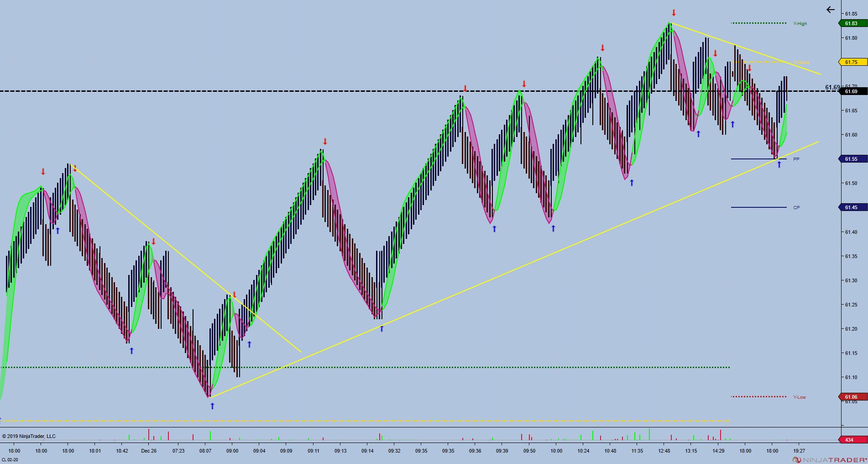Select the red dotted Y-Low line segment
Screen dimensions: 868x464
(758, 396)
